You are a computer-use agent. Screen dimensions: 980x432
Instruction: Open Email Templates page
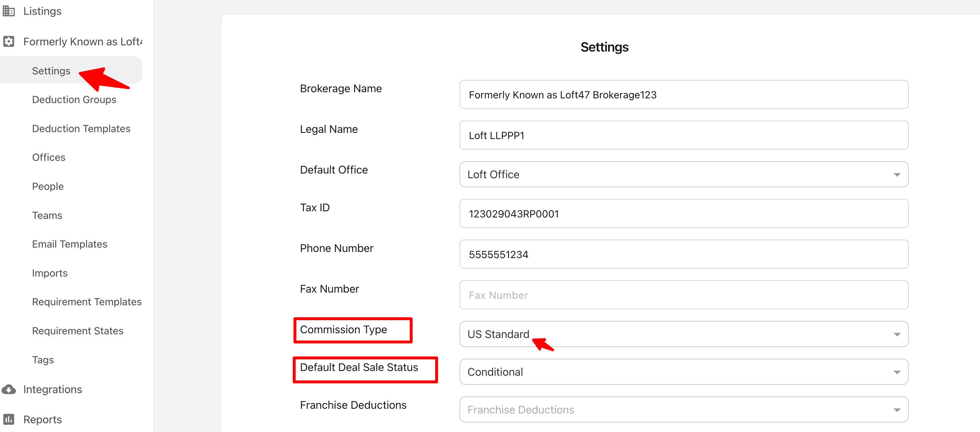[70, 244]
